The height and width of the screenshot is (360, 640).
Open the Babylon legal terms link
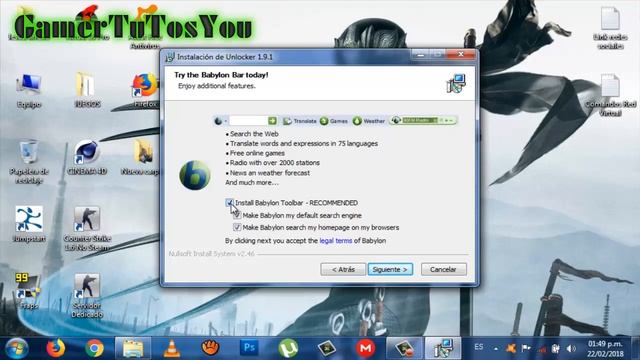[x=336, y=240]
